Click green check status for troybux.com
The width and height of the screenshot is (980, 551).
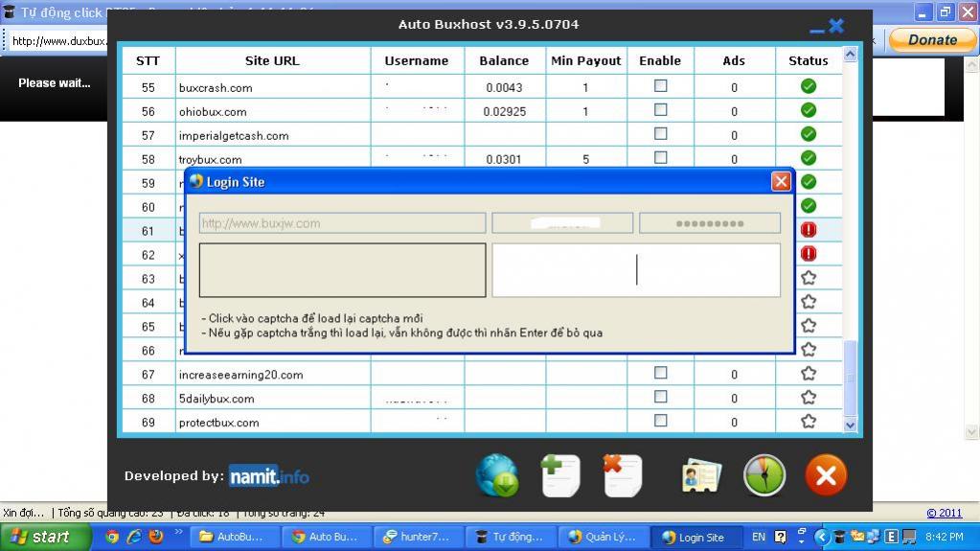point(809,157)
